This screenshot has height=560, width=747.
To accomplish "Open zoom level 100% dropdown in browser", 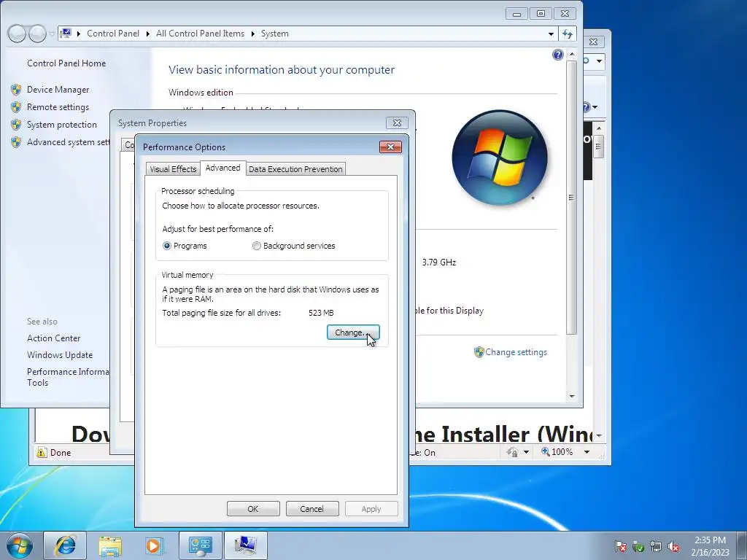I will pos(587,452).
